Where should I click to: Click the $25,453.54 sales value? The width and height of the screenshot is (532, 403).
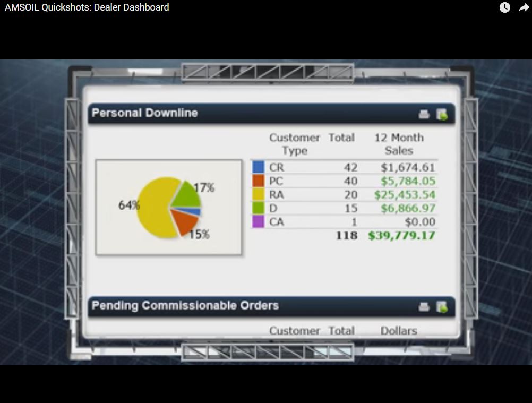(x=405, y=195)
